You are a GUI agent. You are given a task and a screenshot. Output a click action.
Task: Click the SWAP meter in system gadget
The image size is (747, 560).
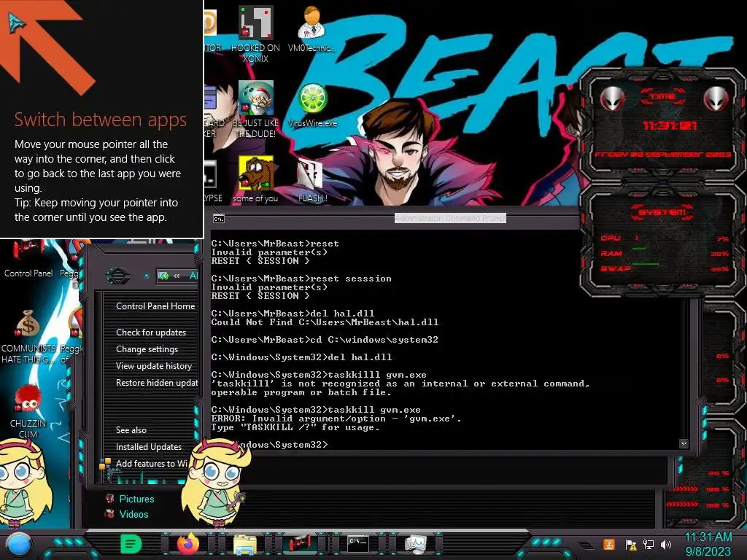(x=664, y=268)
